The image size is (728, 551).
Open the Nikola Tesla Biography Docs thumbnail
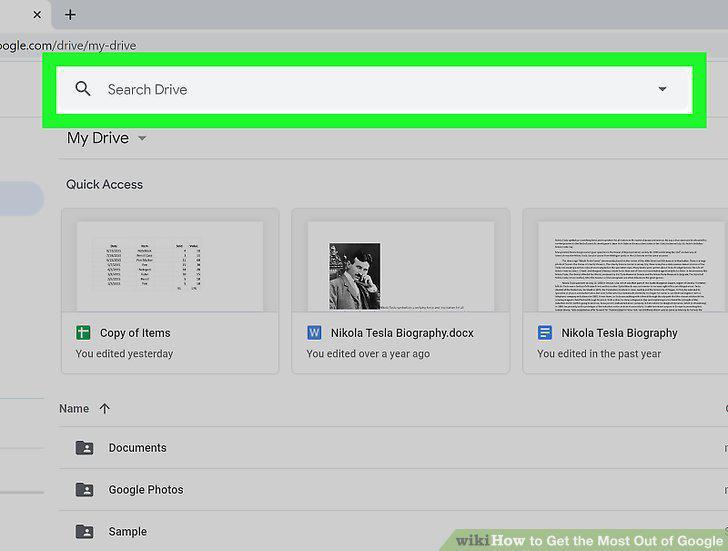[631, 266]
